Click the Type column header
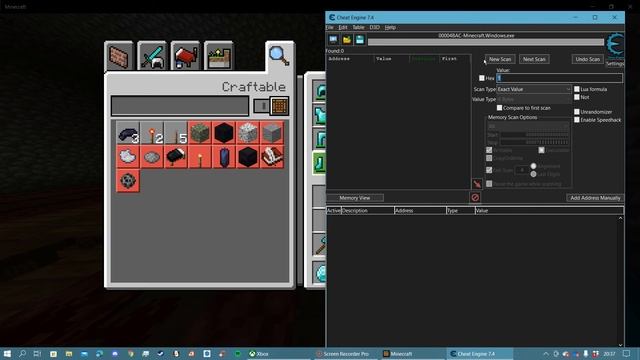640x360 pixels. point(460,211)
